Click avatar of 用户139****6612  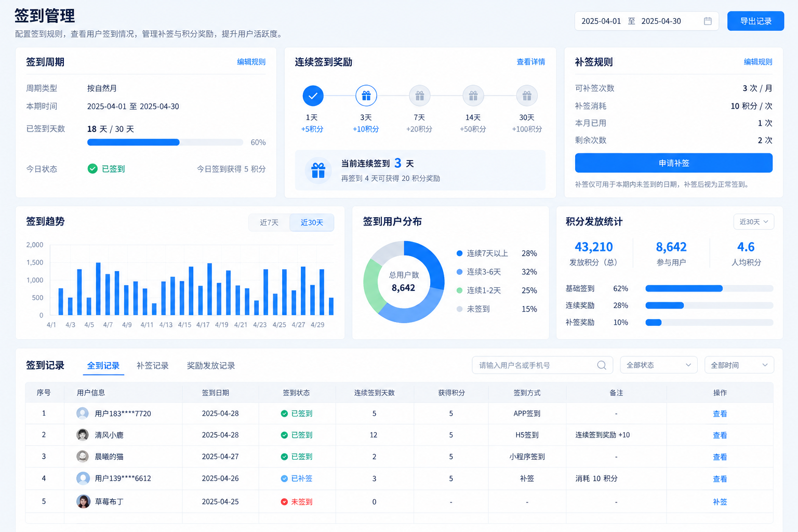pos(83,478)
